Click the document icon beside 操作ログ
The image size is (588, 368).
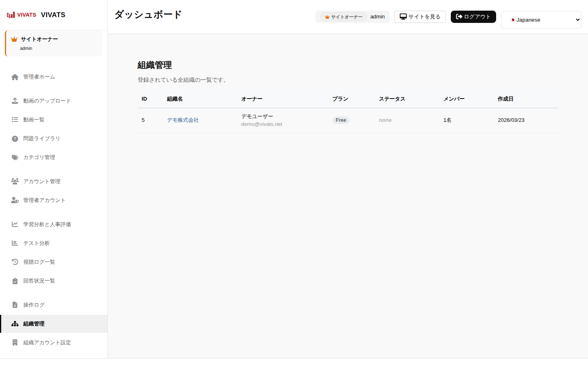[x=15, y=305]
